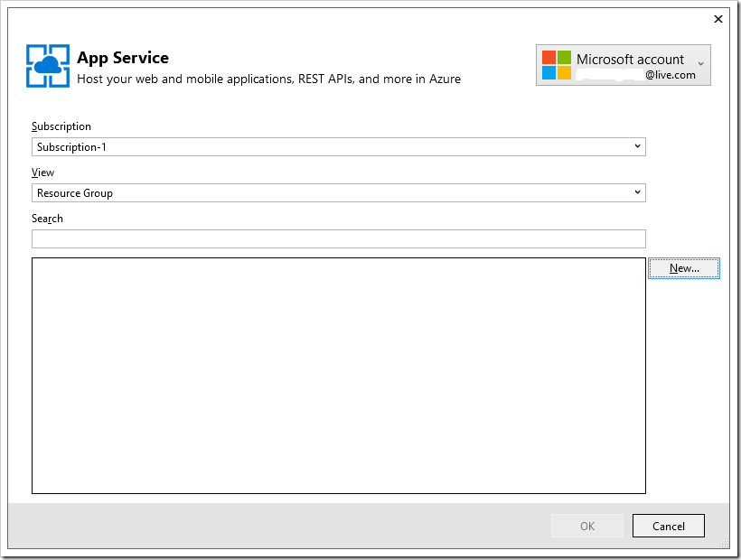Click the View dropdown arrow
The width and height of the screenshot is (741, 560).
pyautogui.click(x=637, y=192)
